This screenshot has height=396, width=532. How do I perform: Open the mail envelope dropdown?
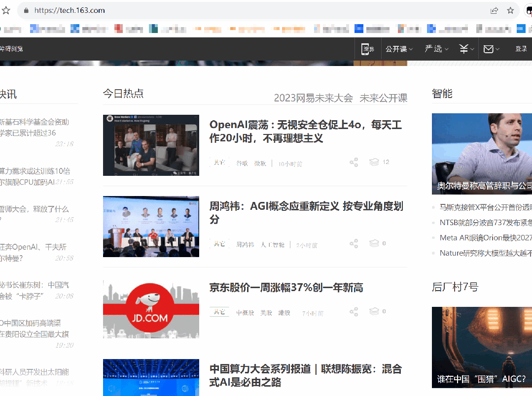coord(491,49)
